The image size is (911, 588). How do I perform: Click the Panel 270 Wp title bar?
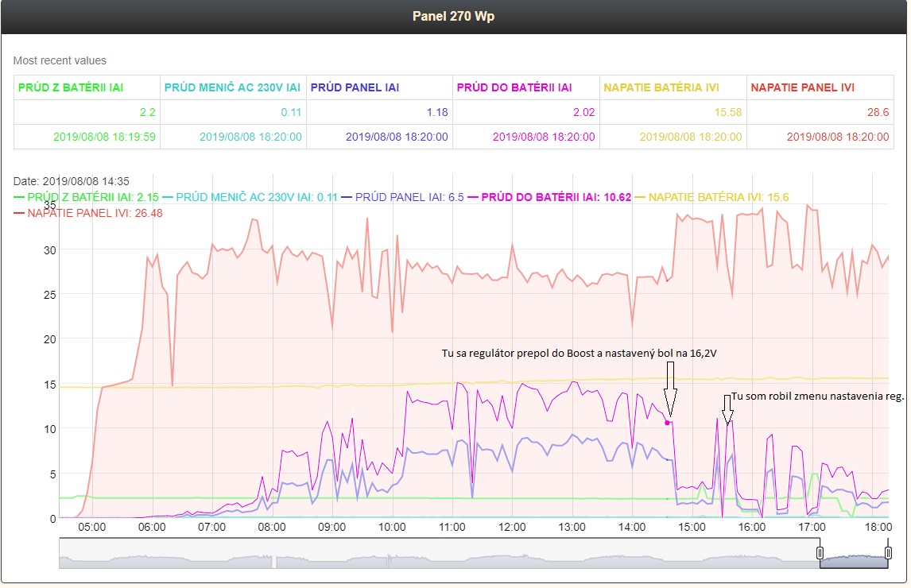click(x=454, y=17)
